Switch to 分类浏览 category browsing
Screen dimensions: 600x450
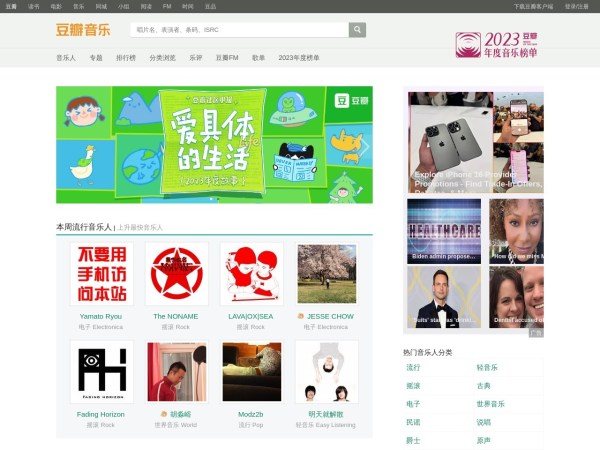pyautogui.click(x=162, y=58)
